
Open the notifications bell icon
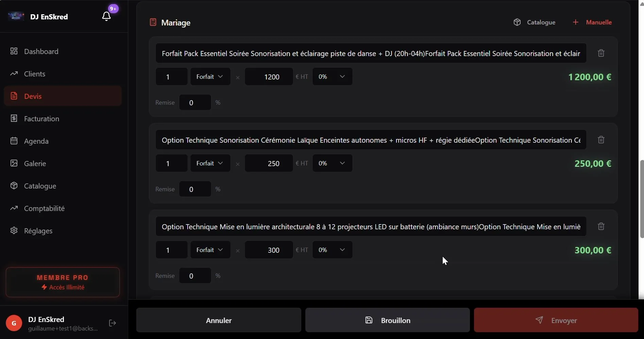[106, 16]
